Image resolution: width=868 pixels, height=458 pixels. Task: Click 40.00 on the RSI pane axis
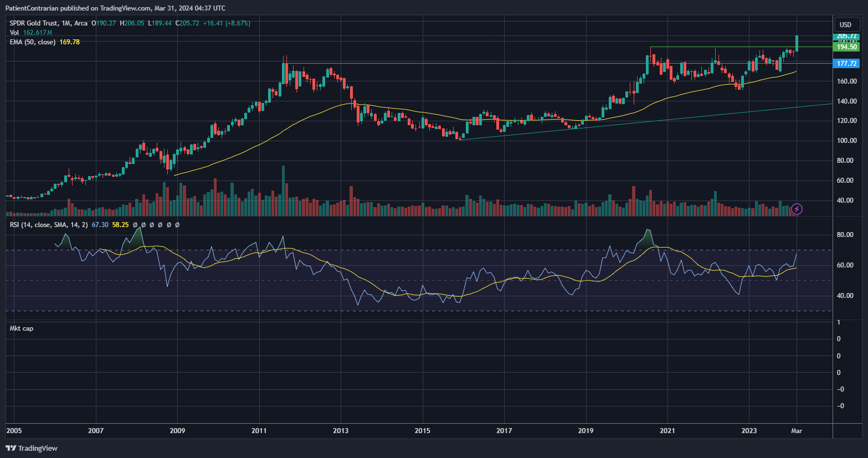pyautogui.click(x=845, y=296)
